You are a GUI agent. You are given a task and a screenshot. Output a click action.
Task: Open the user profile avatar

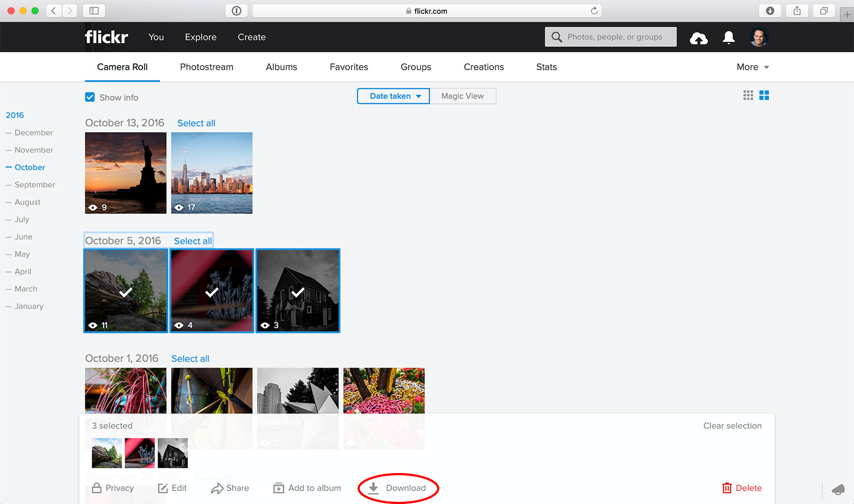pos(758,37)
